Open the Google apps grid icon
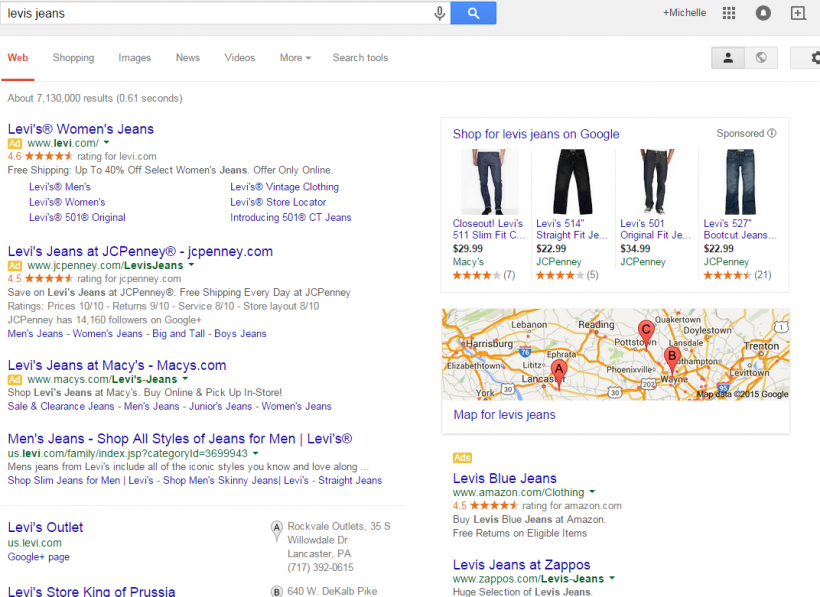Image resolution: width=820 pixels, height=597 pixels. click(x=728, y=13)
